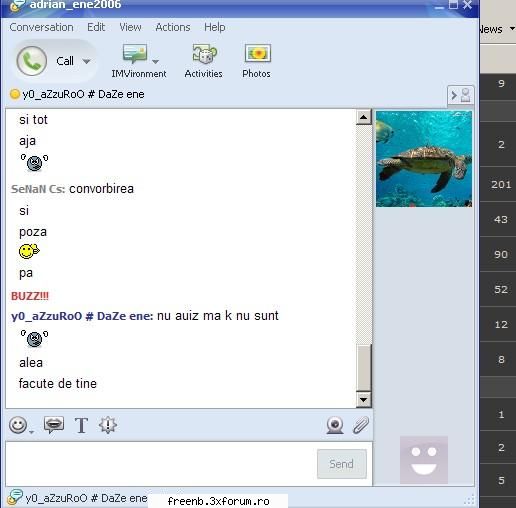Image resolution: width=516 pixels, height=508 pixels.
Task: Click the value 43 in background window
Action: pyautogui.click(x=501, y=219)
